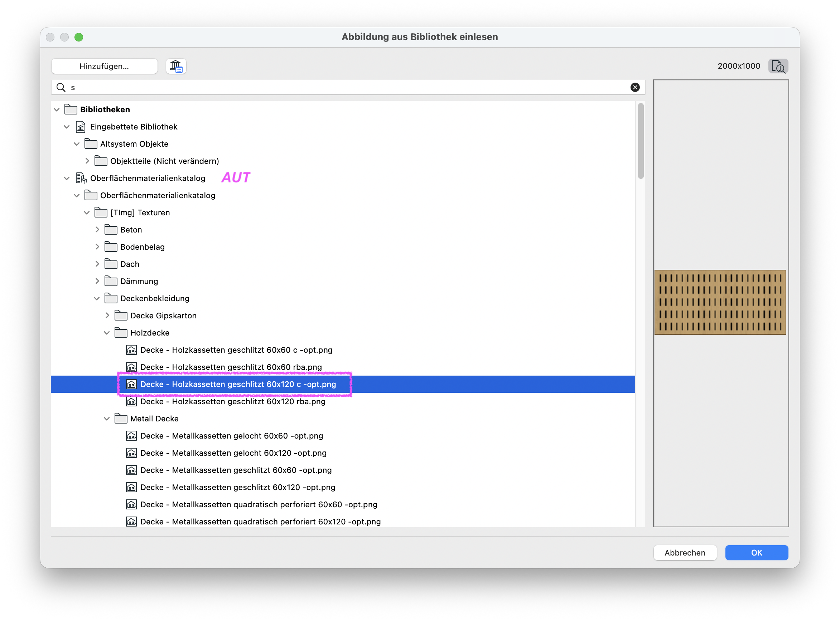Collapse the Bibliotheken root node
Image resolution: width=840 pixels, height=621 pixels.
point(57,109)
